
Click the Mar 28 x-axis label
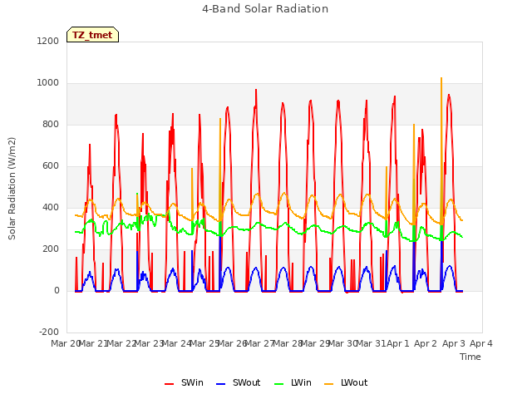(x=288, y=343)
